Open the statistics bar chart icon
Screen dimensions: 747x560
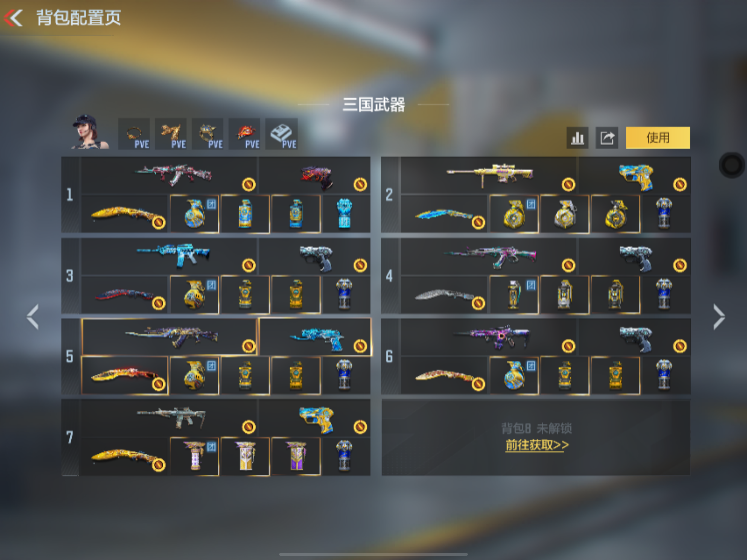(577, 138)
